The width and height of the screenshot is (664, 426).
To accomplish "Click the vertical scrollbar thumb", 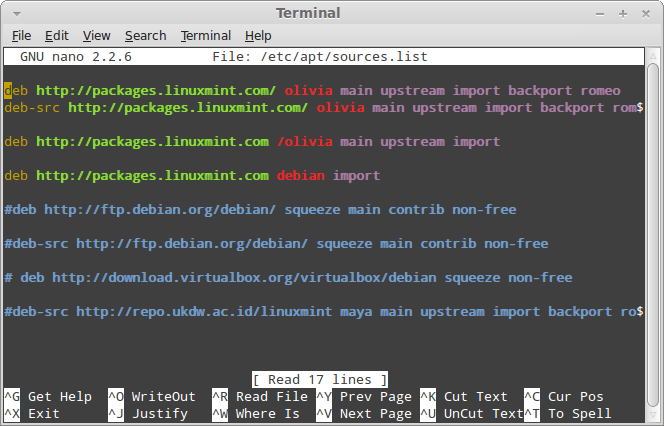I will coord(653,235).
